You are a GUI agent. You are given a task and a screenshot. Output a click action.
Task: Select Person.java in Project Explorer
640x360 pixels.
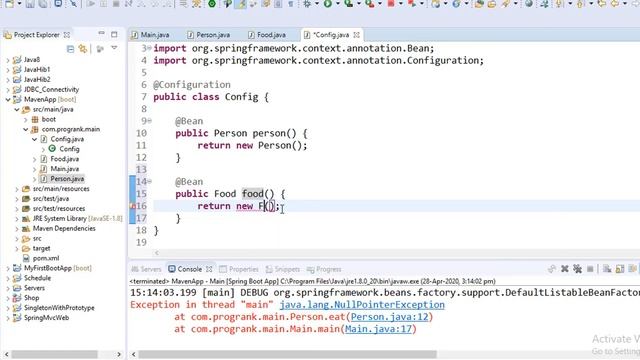67,179
